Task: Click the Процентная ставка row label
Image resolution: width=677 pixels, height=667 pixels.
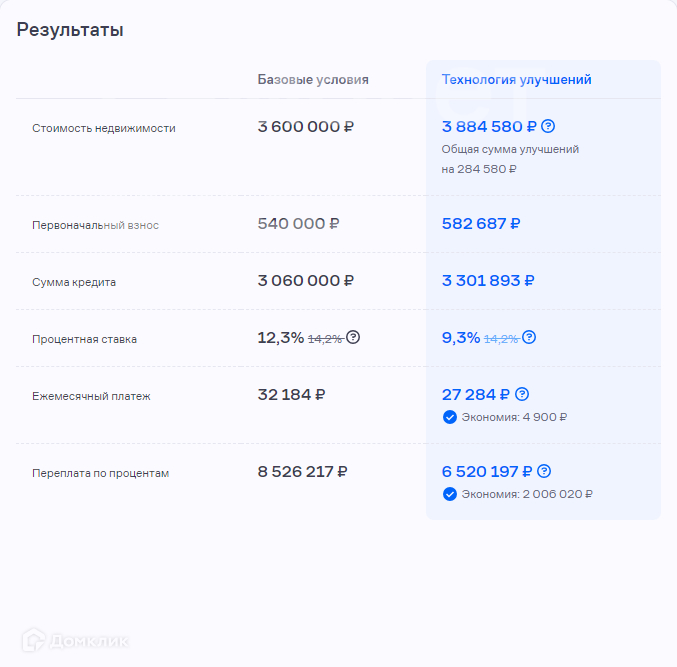Action: [85, 339]
